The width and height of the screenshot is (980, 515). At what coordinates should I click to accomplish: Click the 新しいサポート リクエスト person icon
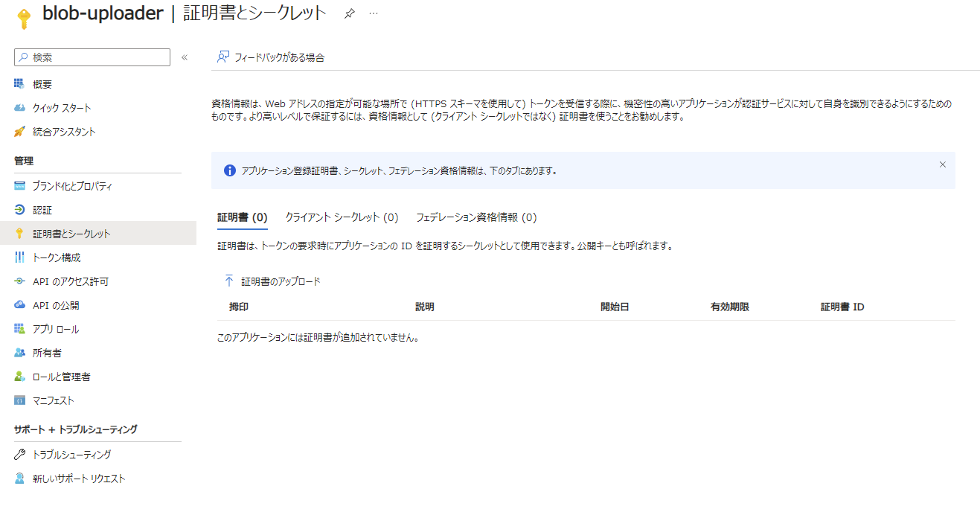(19, 479)
